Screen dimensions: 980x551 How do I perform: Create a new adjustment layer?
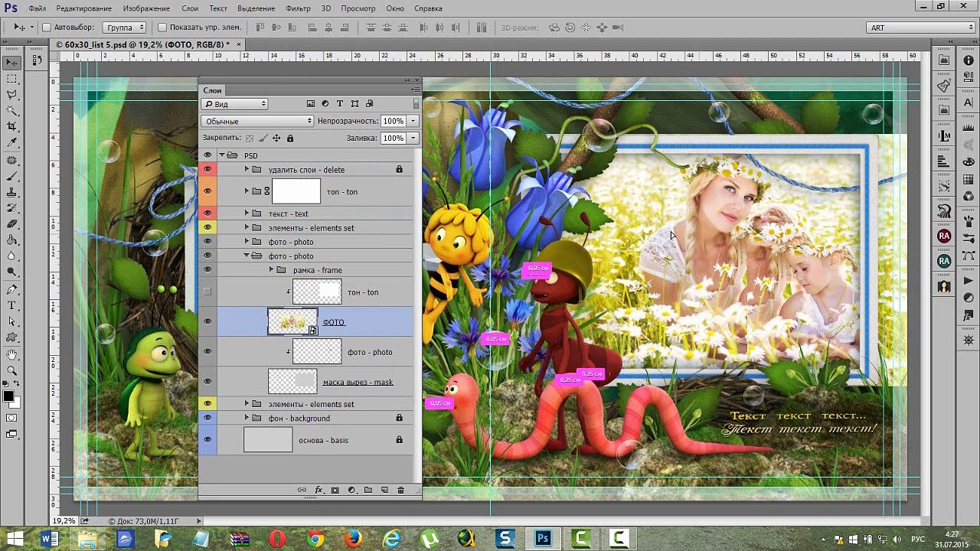352,491
